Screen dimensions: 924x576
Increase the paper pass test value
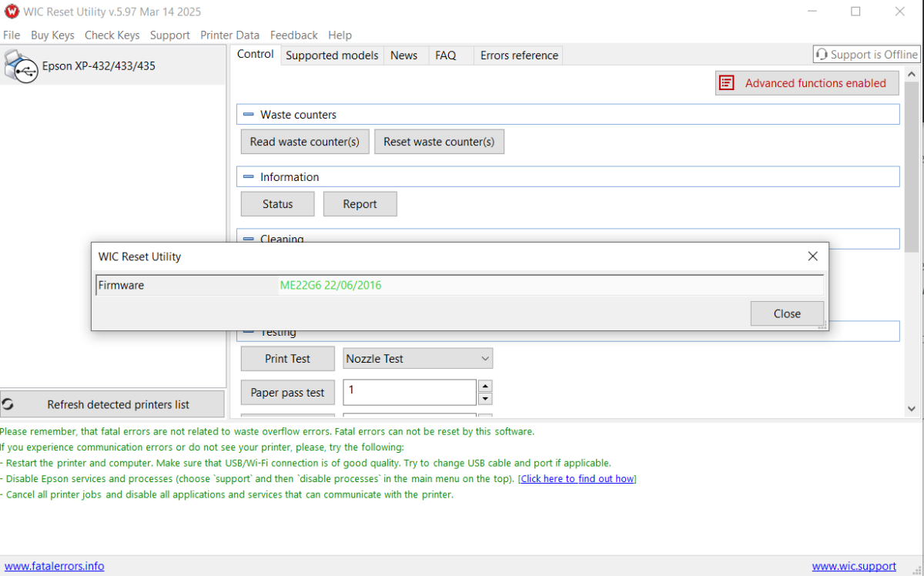pos(485,387)
